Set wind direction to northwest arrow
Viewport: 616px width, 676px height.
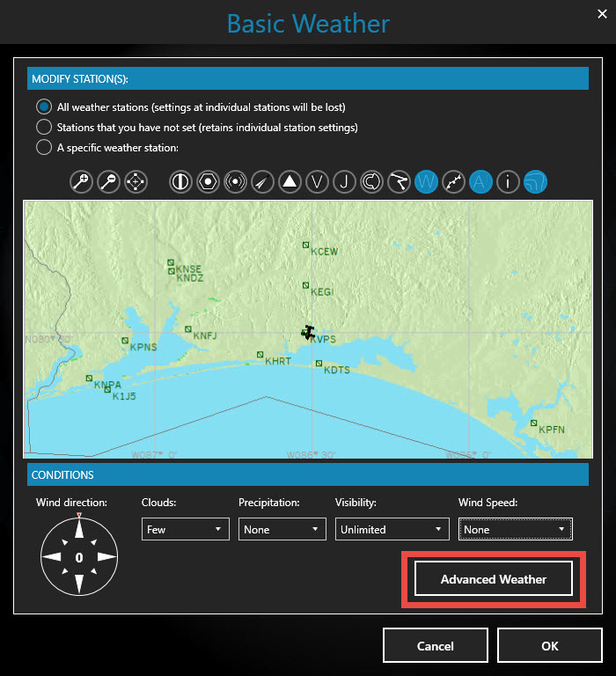click(64, 542)
